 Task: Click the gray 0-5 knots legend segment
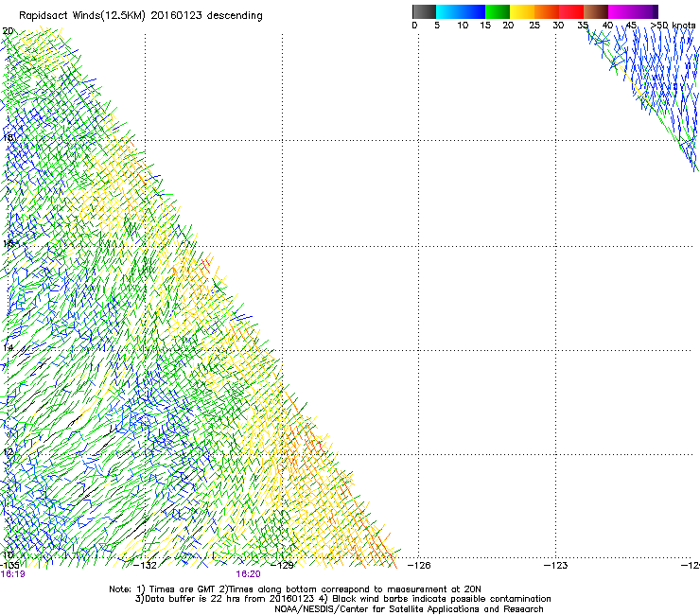[424, 11]
